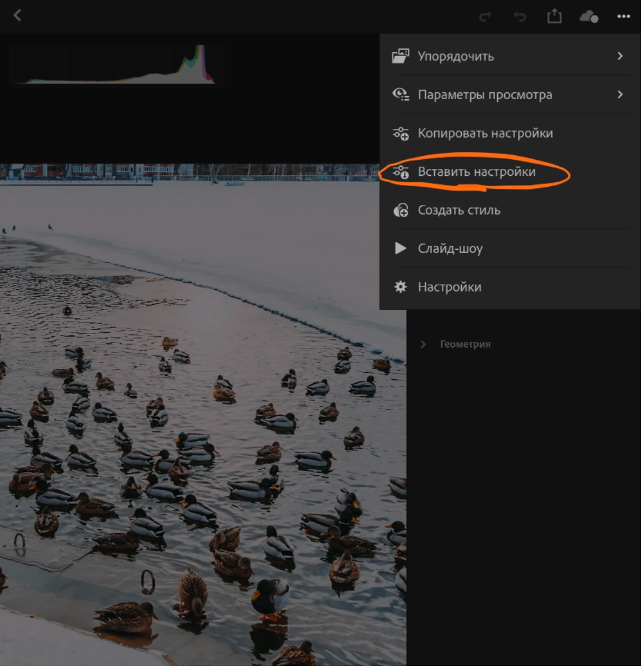644x669 pixels.
Task: Expand the Геометрия panel chevron
Action: 423,344
